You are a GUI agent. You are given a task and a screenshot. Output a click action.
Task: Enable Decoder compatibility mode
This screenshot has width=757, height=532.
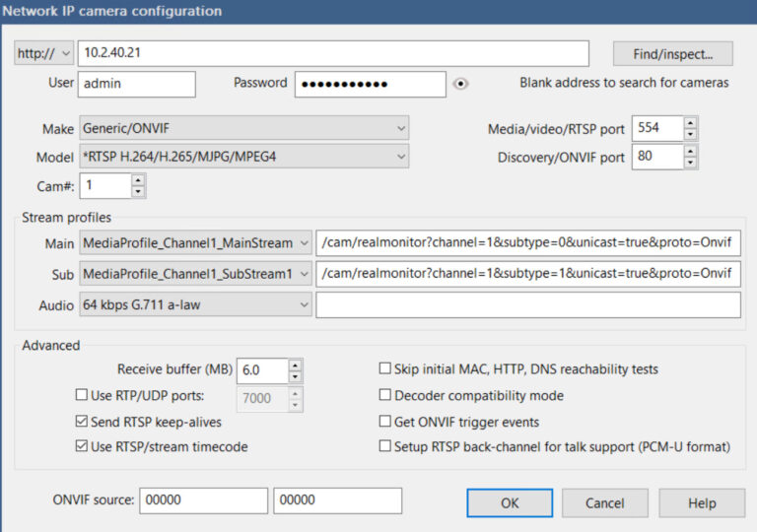click(385, 396)
